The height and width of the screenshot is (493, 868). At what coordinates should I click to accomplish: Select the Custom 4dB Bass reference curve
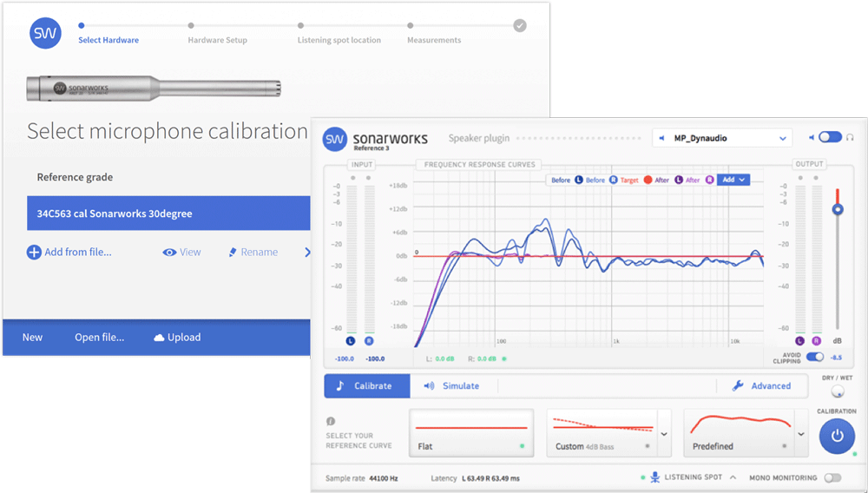[x=602, y=433]
